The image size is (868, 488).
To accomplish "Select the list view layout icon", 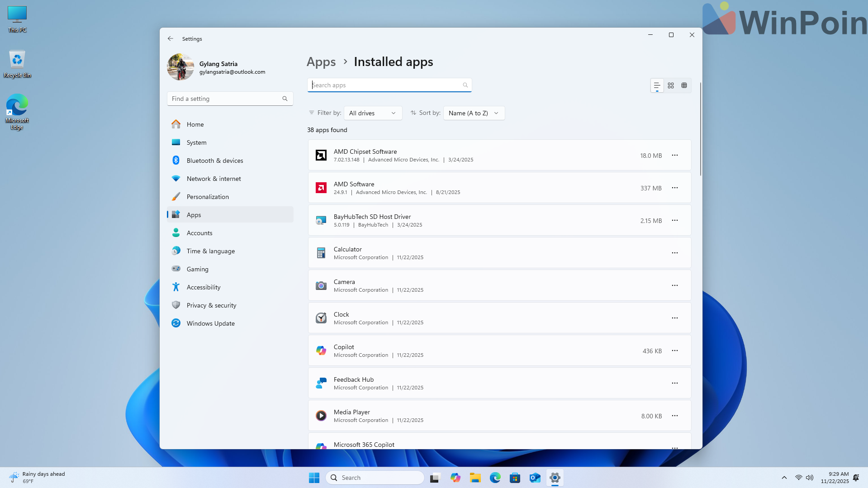I will [x=657, y=85].
